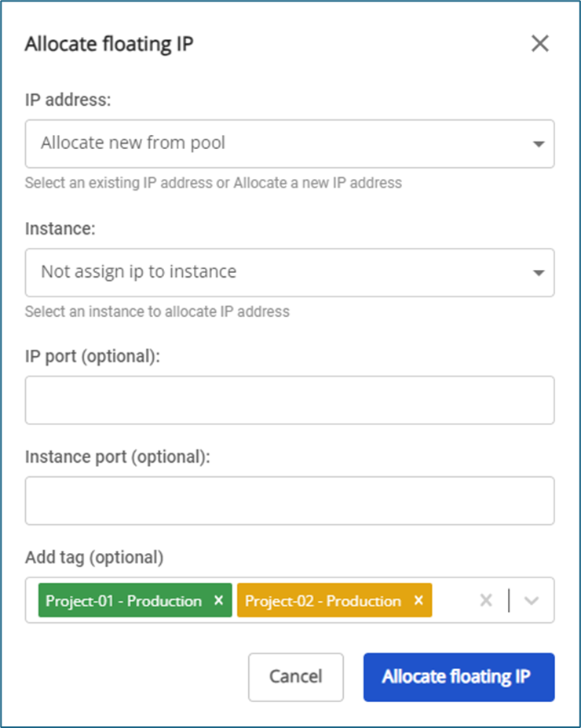This screenshot has width=581, height=728.
Task: Close the Allocate floating IP dialog
Action: click(x=539, y=44)
